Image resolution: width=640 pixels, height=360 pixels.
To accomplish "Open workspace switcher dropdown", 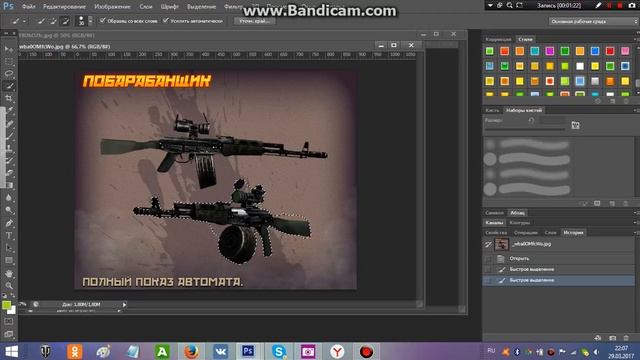I will coord(593,21).
